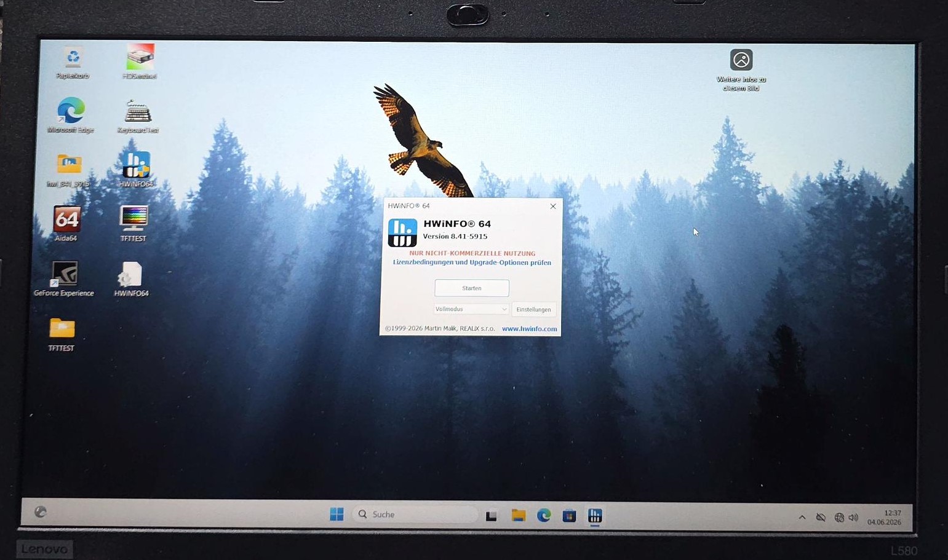Open the Vollmodus mode dropdown
This screenshot has width=948, height=560.
coord(471,309)
